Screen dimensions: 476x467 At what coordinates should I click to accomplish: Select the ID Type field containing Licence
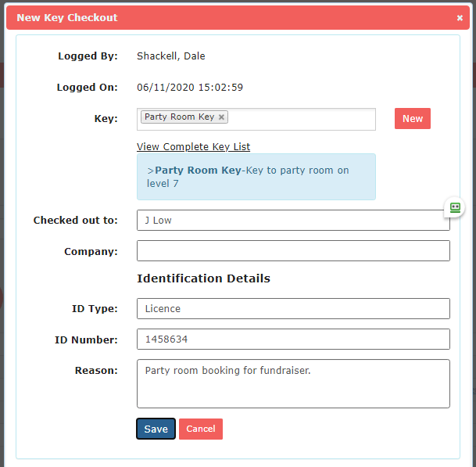coord(293,308)
